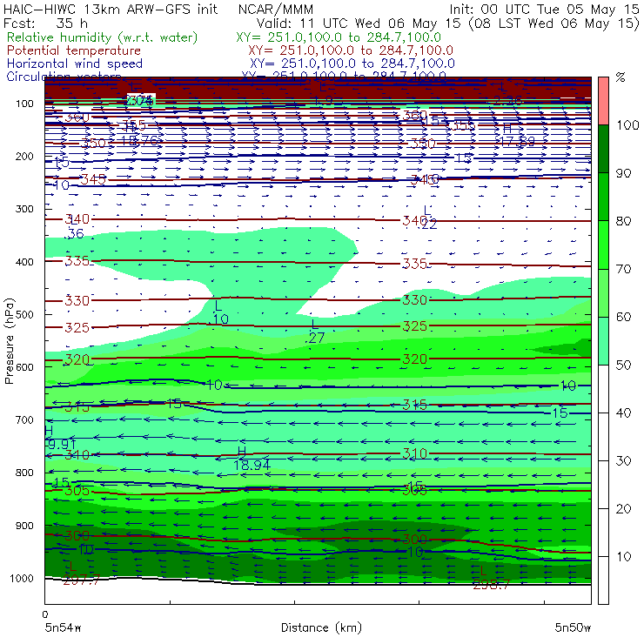Click the left '330' potential temperature contour label
644x644 pixels.
77,301
